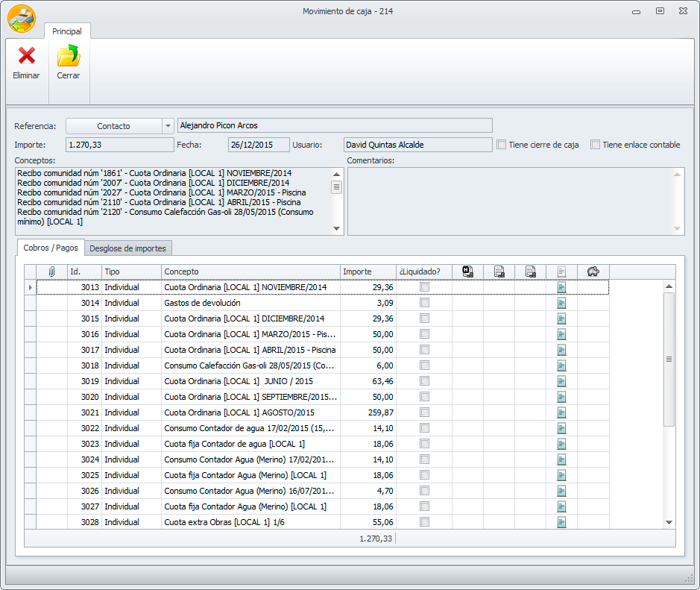Screen dimensions: 700x590
Task: Click the black H document column icon
Action: (467, 272)
